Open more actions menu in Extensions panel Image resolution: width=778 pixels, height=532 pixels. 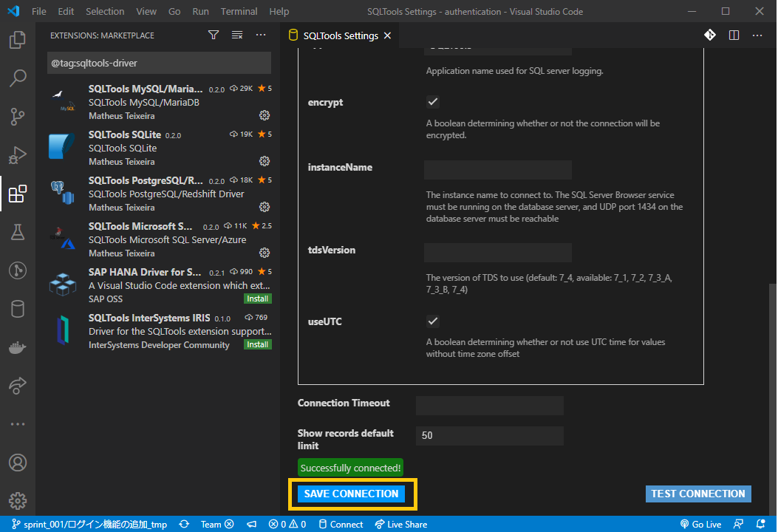click(261, 35)
